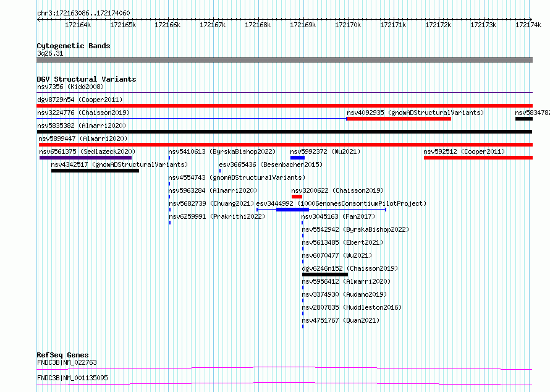
Task: Open nsv5956412 (Almarri2020) label
Action: pos(346,281)
